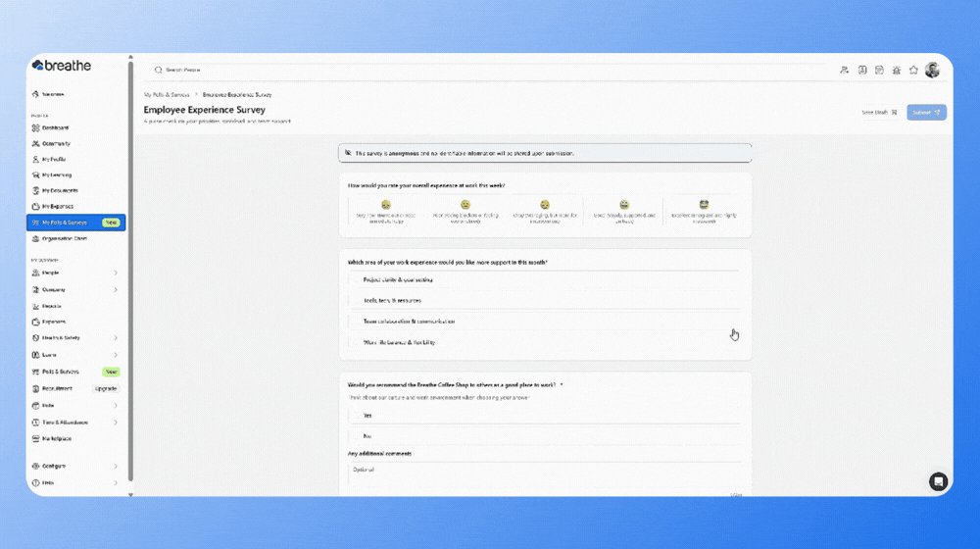980x549 pixels.
Task: Click the sidebar scrollbar down arrow
Action: point(130,495)
